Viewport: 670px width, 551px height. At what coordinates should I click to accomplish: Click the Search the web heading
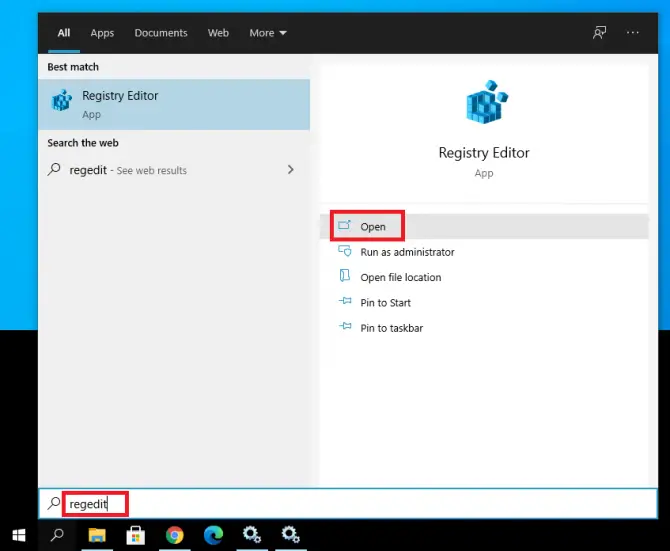click(x=83, y=143)
